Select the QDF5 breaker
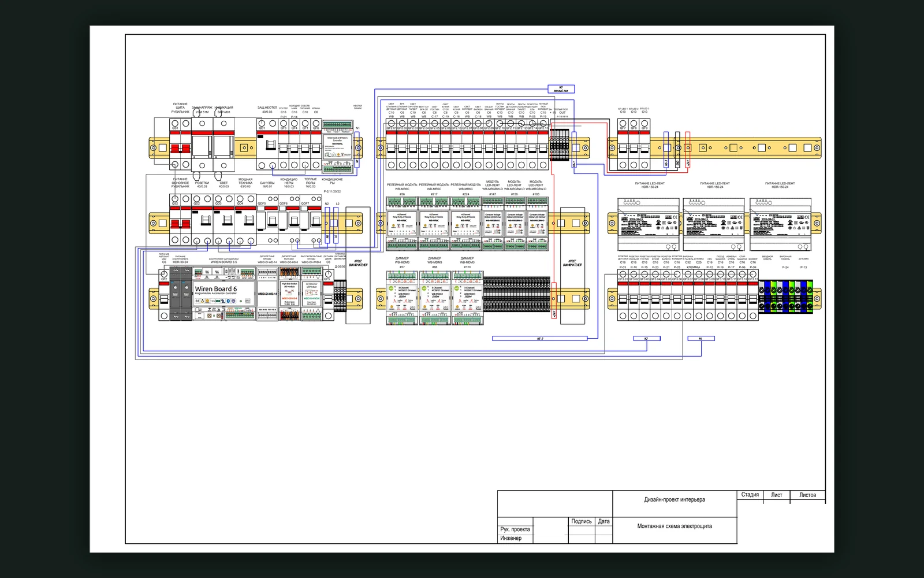This screenshot has width=924, height=578. point(267,220)
